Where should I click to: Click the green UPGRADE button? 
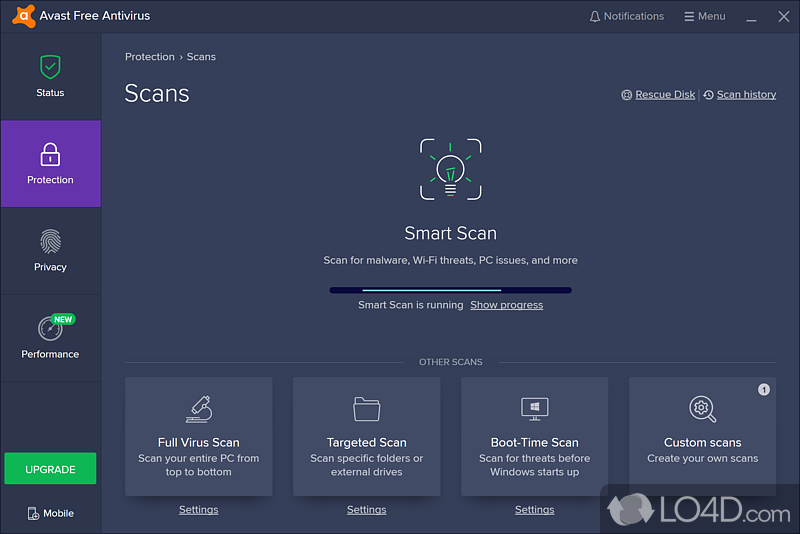(x=50, y=469)
